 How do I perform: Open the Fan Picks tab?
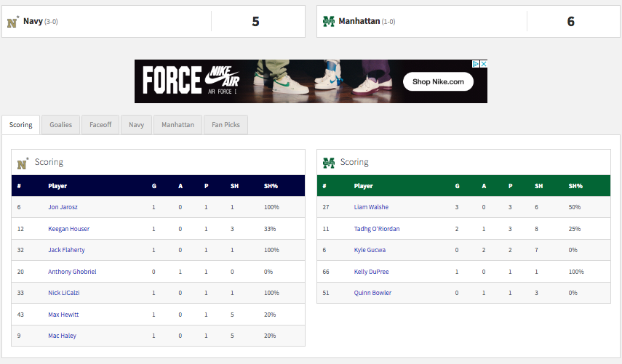226,125
